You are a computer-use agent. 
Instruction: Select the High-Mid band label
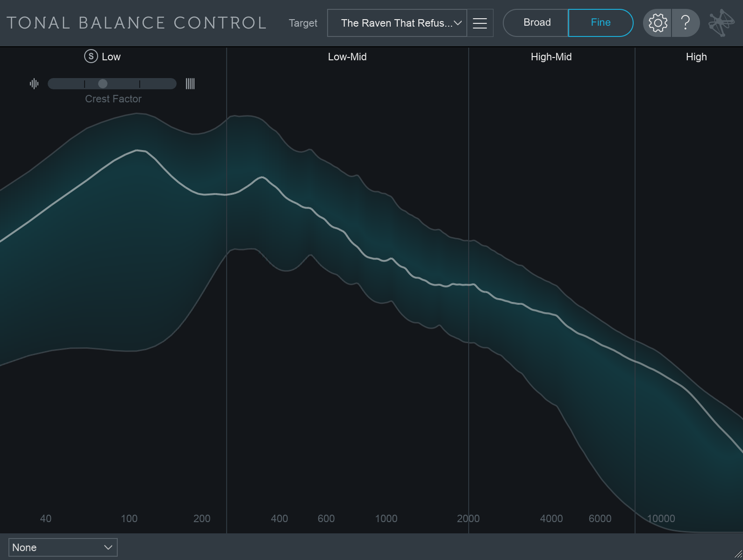pyautogui.click(x=551, y=57)
